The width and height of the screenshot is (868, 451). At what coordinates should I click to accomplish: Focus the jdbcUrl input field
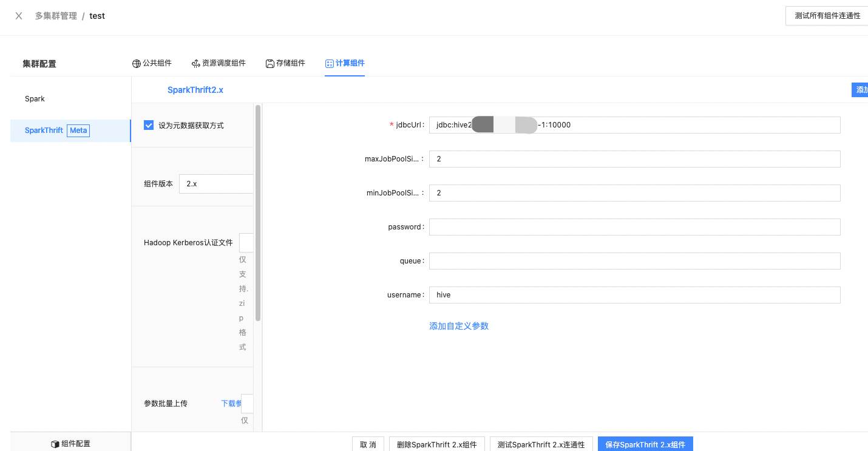[634, 125]
